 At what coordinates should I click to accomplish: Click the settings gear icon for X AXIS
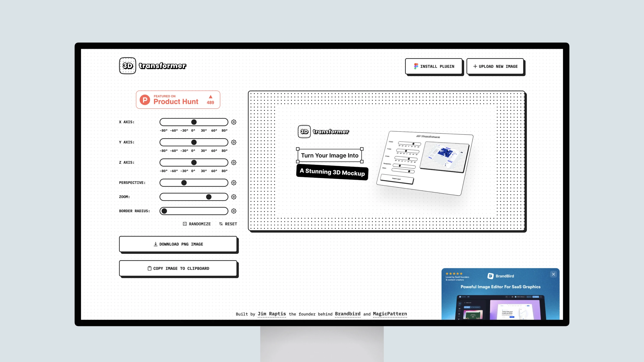point(234,122)
